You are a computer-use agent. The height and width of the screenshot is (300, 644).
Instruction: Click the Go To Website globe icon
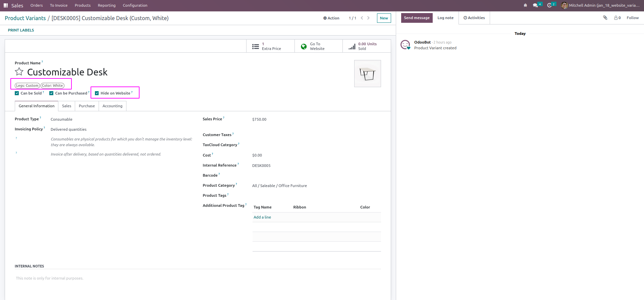[304, 46]
